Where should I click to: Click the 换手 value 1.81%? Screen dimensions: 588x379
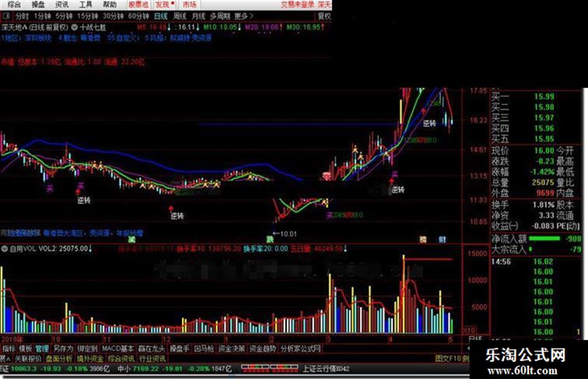(x=543, y=205)
